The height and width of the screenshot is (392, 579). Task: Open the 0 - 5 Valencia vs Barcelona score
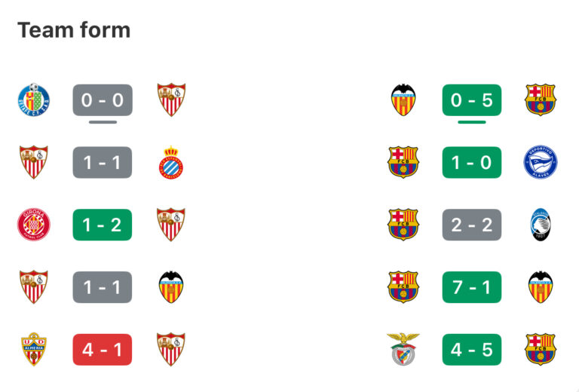tap(472, 100)
